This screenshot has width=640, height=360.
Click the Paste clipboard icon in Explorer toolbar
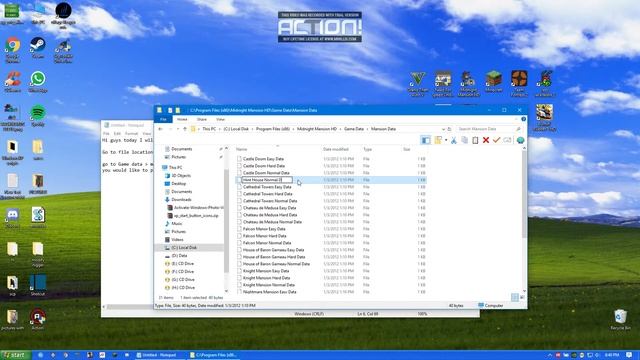tap(475, 140)
